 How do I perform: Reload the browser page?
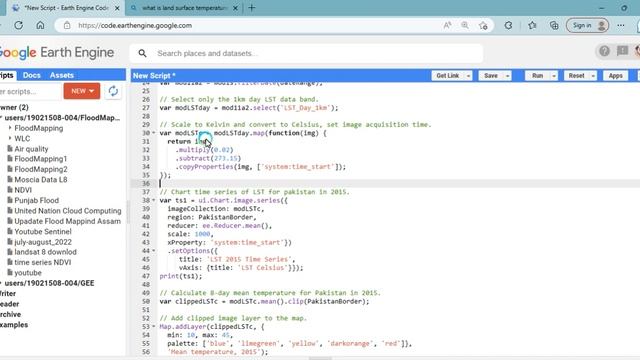(18, 25)
